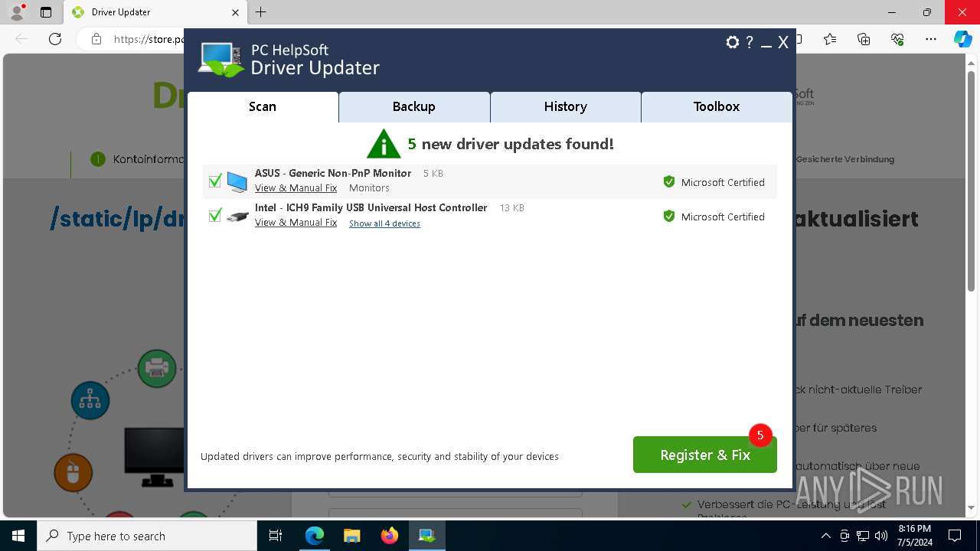The height and width of the screenshot is (551, 980).
Task: Open a new browser tab
Action: tap(261, 12)
